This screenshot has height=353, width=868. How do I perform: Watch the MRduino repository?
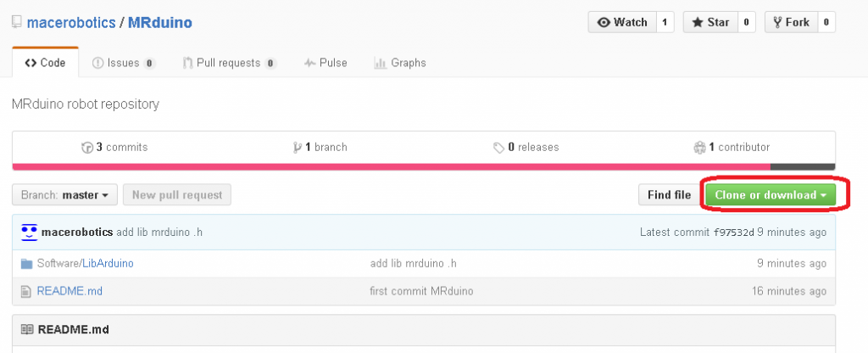[x=623, y=22]
